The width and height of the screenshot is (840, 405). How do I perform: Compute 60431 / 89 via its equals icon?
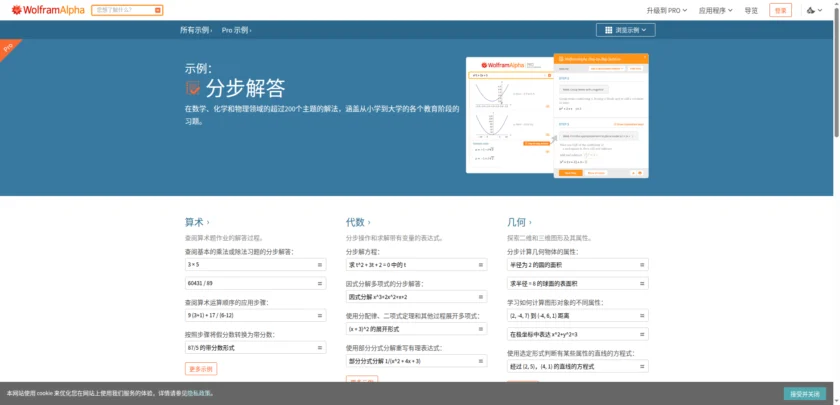pyautogui.click(x=320, y=283)
